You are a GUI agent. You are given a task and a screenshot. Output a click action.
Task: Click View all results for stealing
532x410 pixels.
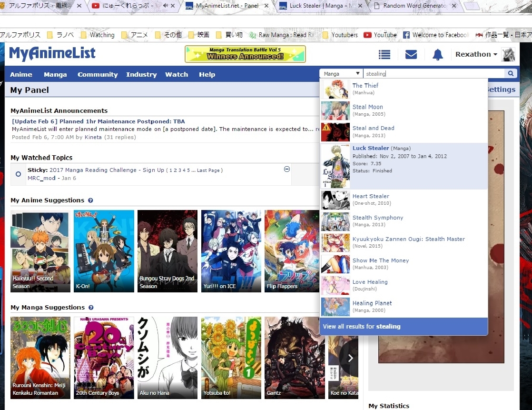404,327
